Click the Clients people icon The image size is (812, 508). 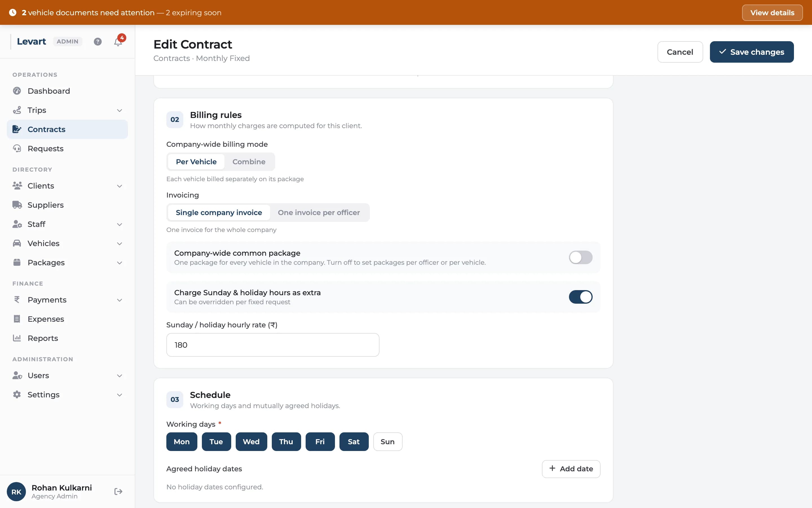[x=17, y=186]
